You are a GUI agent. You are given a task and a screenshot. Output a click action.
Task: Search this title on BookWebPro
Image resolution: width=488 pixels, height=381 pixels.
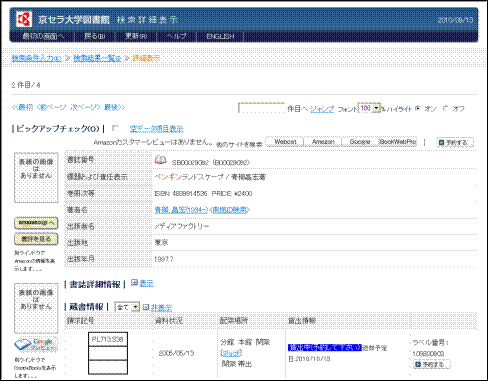coord(398,142)
